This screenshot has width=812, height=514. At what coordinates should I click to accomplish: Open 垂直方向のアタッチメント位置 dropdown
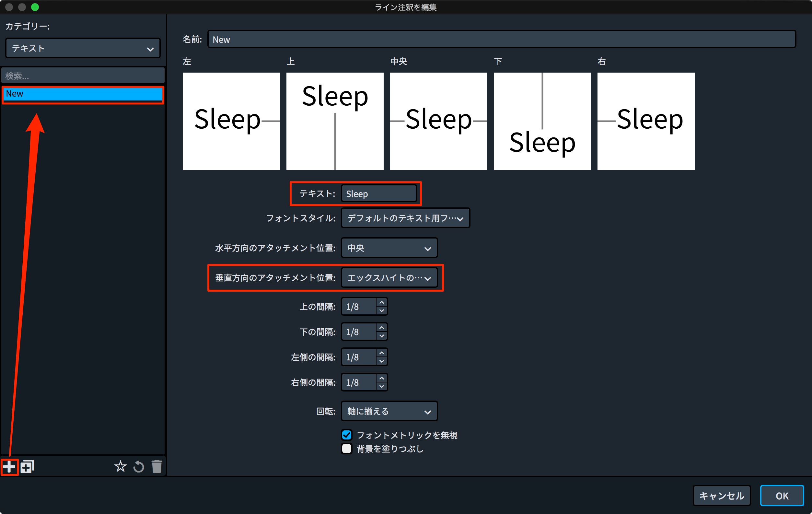point(389,278)
